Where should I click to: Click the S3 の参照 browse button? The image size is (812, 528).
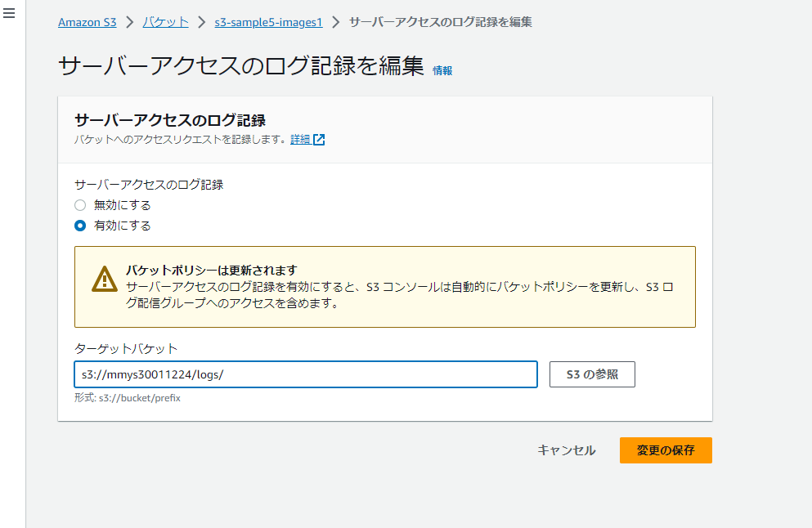coord(592,374)
